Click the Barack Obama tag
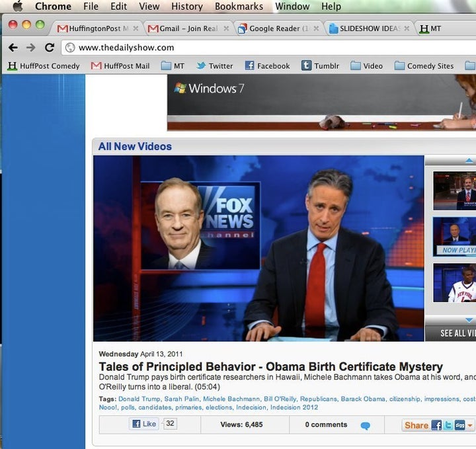The width and height of the screenshot is (476, 449). 363,399
